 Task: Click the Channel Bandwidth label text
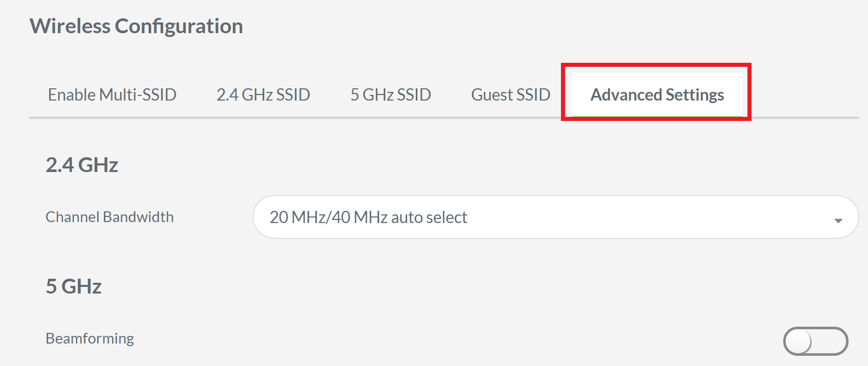pos(109,217)
